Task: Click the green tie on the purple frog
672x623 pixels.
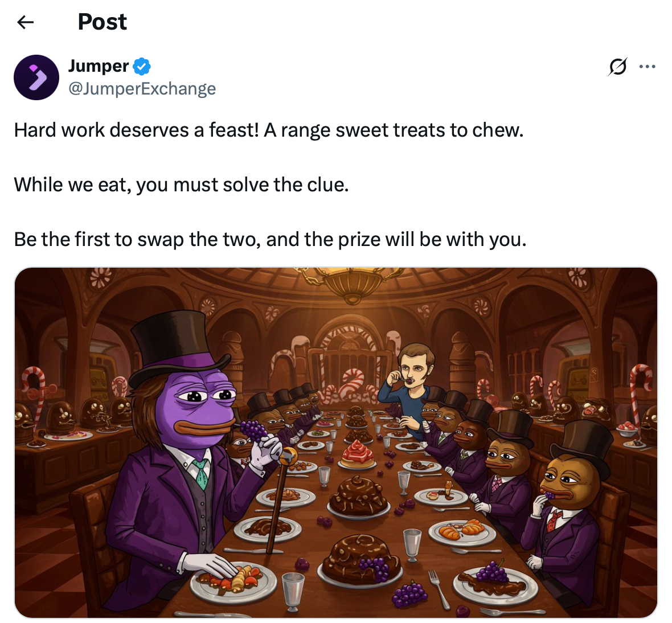Action: coord(200,474)
